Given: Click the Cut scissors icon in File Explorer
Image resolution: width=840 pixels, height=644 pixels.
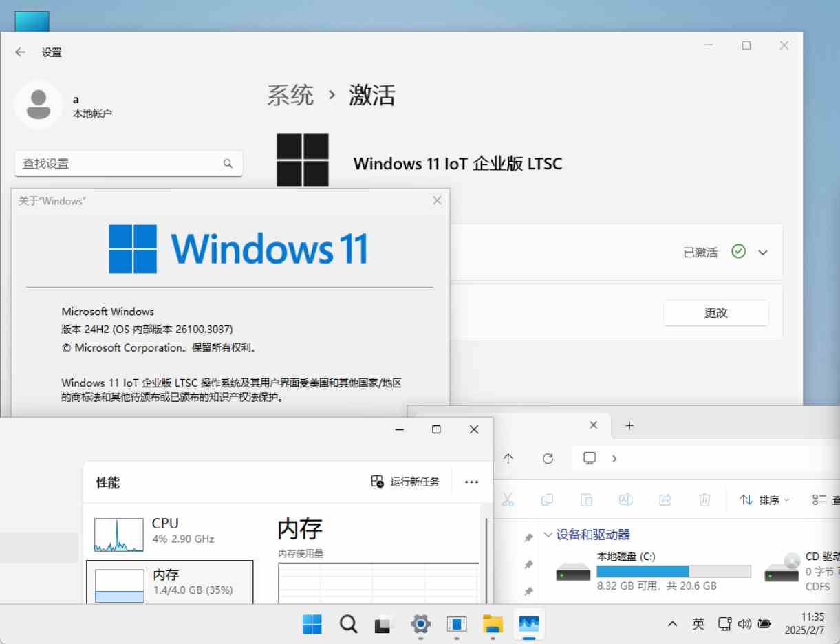Looking at the screenshot, I should [508, 500].
